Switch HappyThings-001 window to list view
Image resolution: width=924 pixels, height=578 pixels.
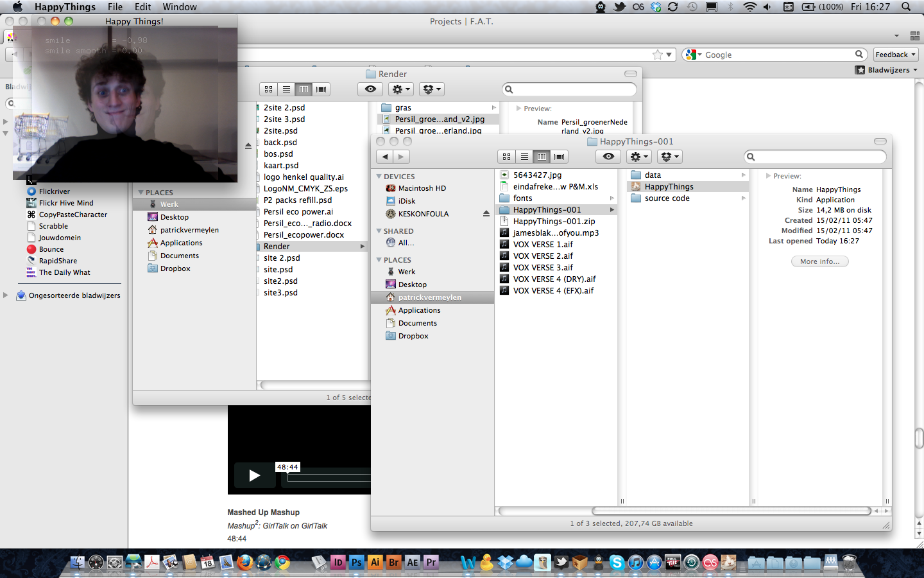point(524,156)
